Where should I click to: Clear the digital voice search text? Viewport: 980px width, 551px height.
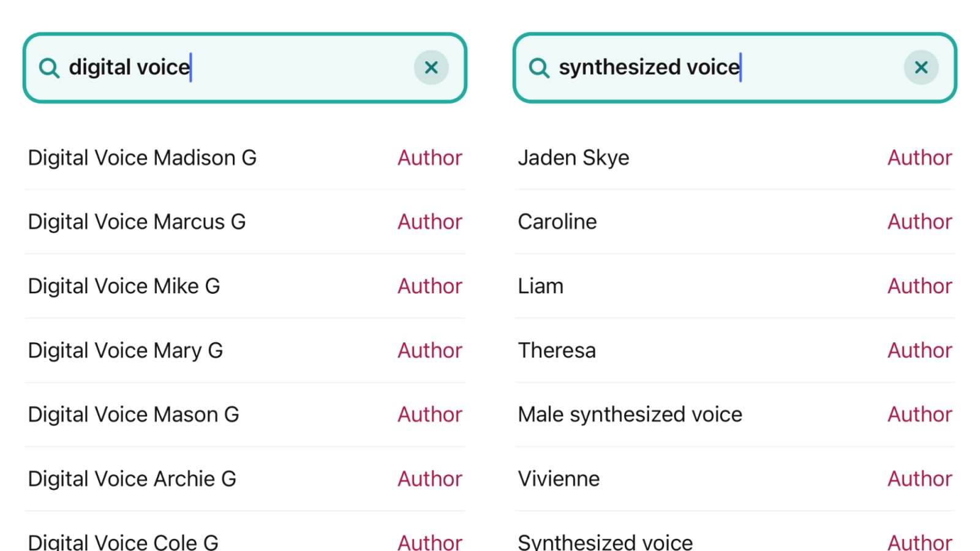[431, 67]
